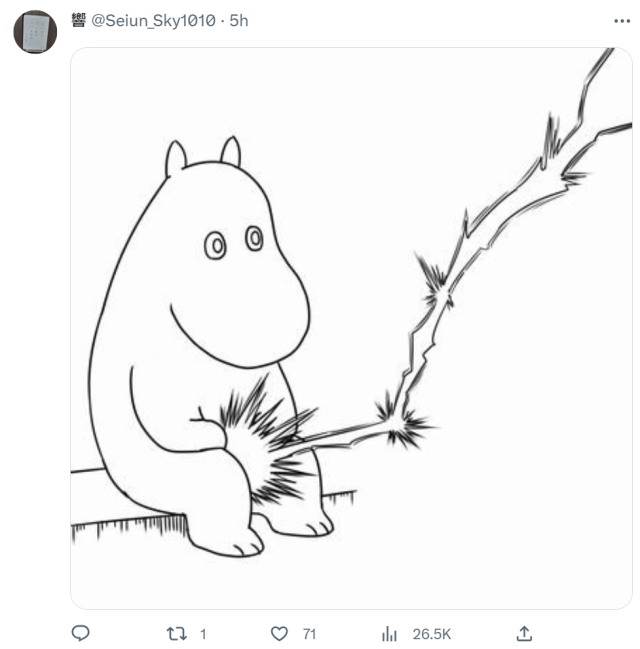Click the retweet count of 1

tap(203, 634)
